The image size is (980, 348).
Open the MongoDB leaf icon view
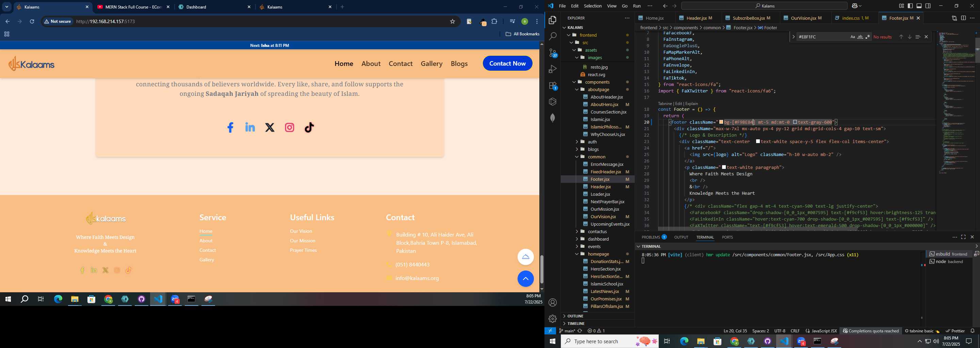553,118
